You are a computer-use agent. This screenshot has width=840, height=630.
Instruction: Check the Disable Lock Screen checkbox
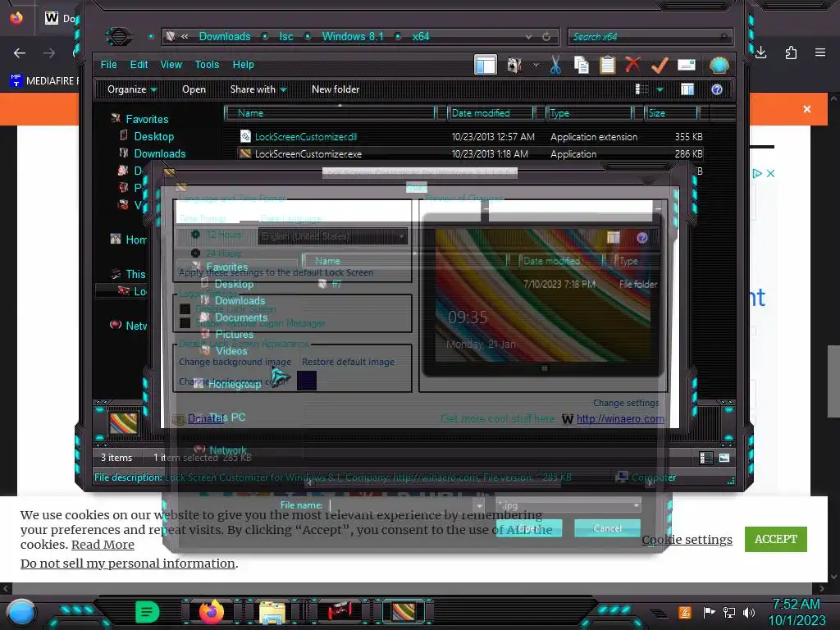coord(185,309)
